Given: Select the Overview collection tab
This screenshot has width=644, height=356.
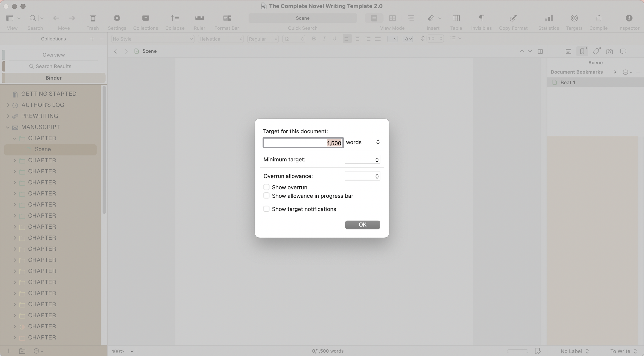Looking at the screenshot, I should pyautogui.click(x=53, y=55).
